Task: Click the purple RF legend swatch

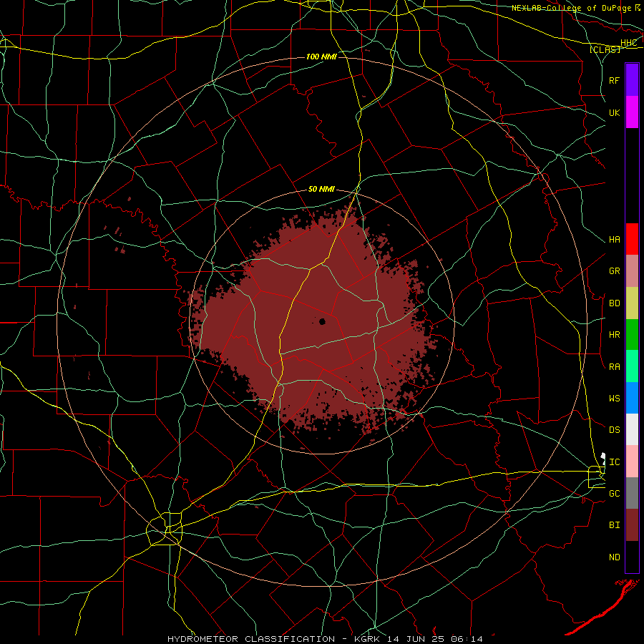Action: [x=632, y=80]
